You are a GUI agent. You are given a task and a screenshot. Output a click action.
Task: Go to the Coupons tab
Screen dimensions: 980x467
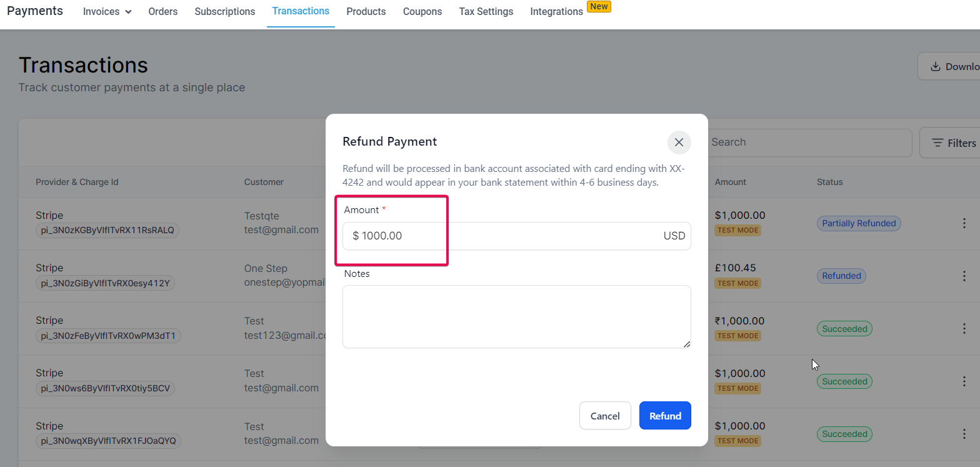click(422, 11)
